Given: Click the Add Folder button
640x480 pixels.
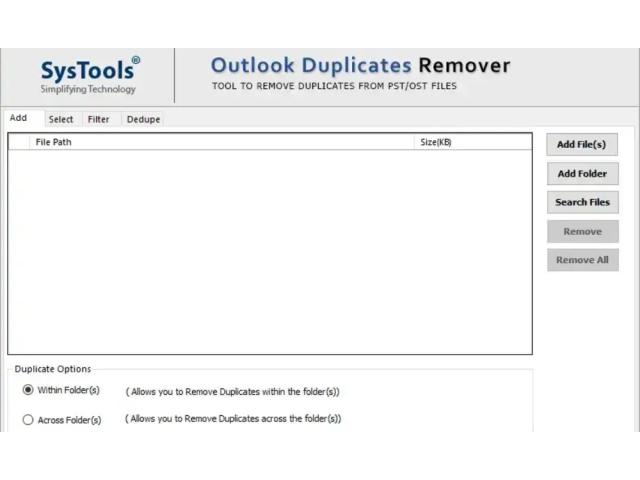Looking at the screenshot, I should [582, 173].
